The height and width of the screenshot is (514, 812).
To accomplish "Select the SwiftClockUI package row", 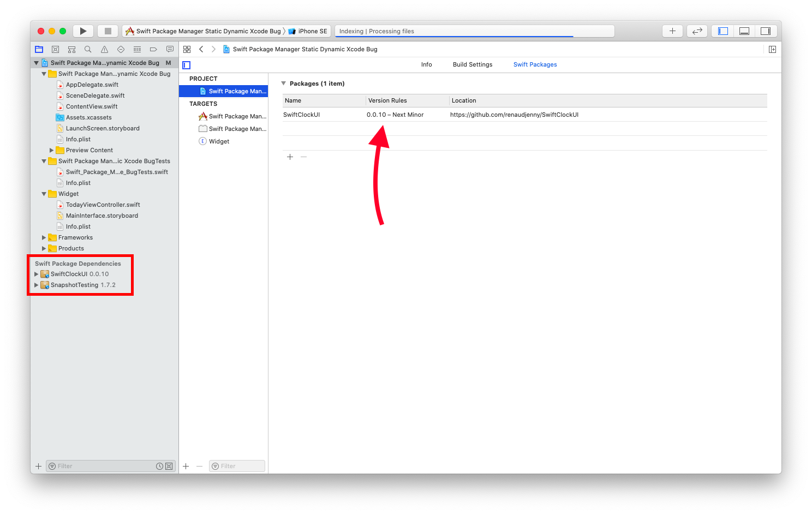I will (525, 115).
